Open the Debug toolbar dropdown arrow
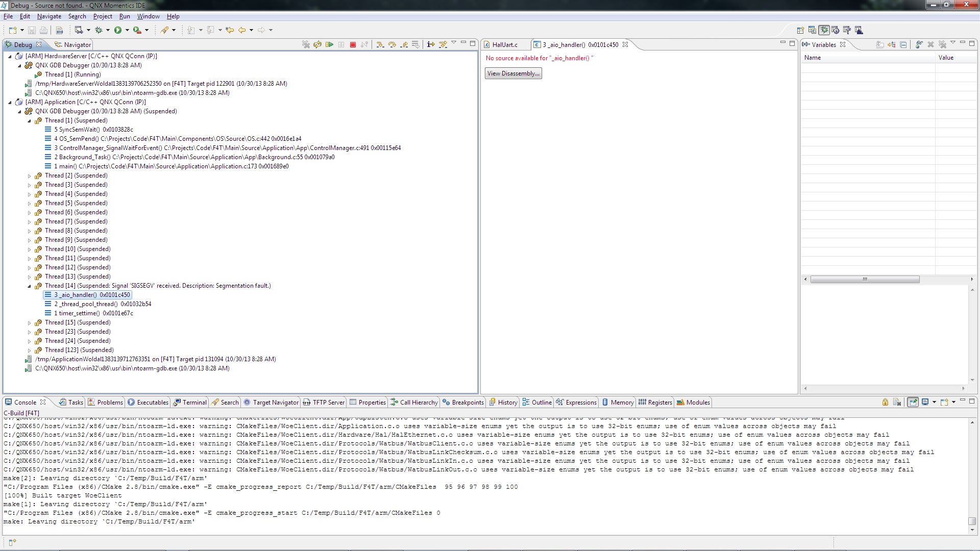 tap(108, 30)
